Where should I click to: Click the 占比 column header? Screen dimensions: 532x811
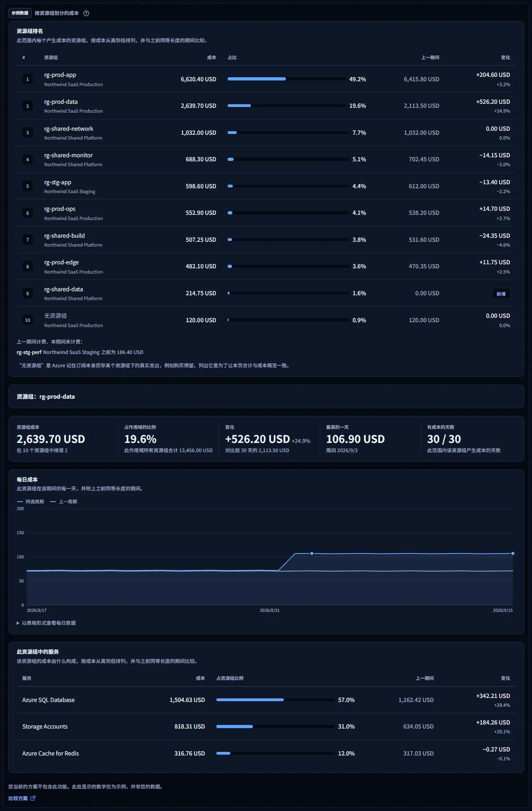[232, 58]
